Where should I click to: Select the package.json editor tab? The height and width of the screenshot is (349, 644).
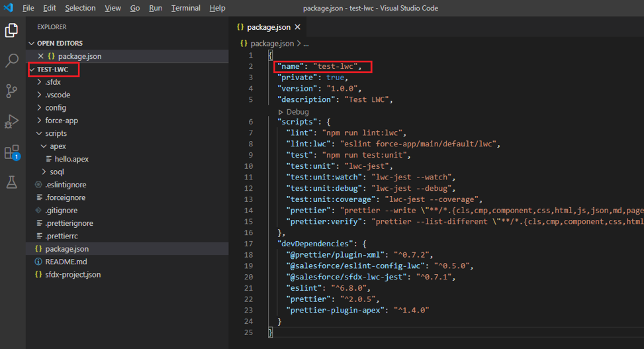269,27
